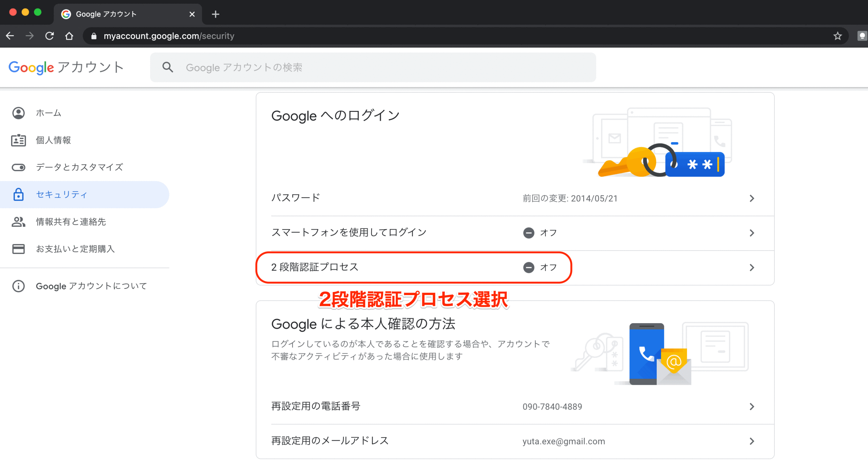868x469 pixels.
Task: Focus the Google アカウントの検索 field
Action: click(373, 67)
